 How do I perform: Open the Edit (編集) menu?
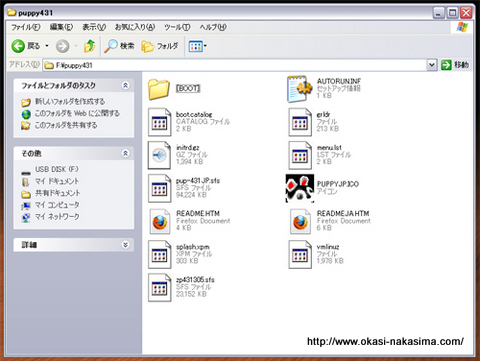pyautogui.click(x=61, y=27)
